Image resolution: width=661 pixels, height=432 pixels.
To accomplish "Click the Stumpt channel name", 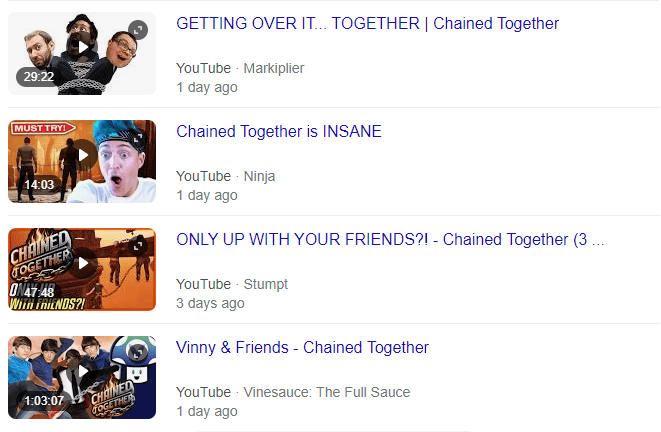I will click(x=266, y=284).
